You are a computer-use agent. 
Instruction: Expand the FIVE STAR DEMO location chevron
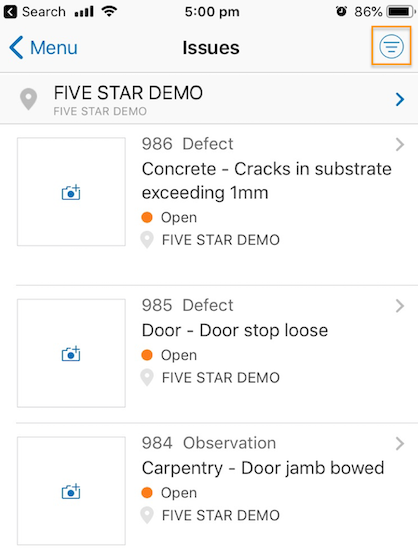click(400, 99)
